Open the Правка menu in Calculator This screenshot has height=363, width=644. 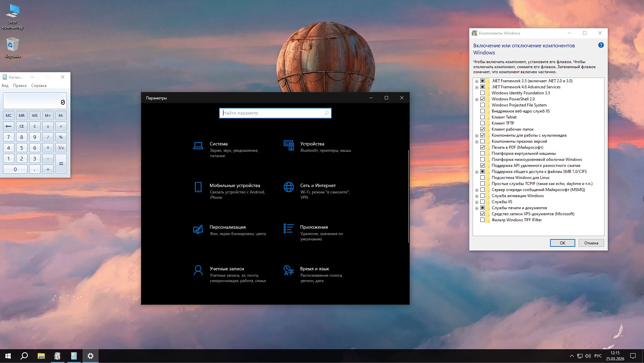[20, 86]
